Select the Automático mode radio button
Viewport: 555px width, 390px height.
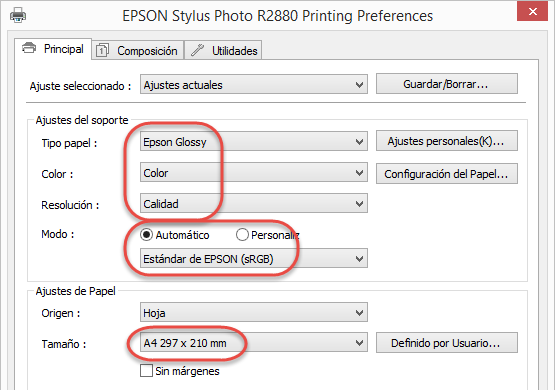pos(146,235)
